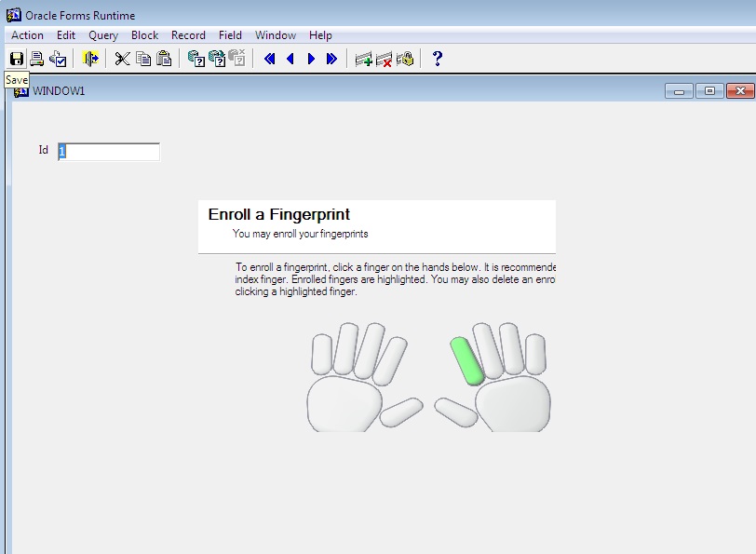Click the Enter Query icon

(196, 59)
